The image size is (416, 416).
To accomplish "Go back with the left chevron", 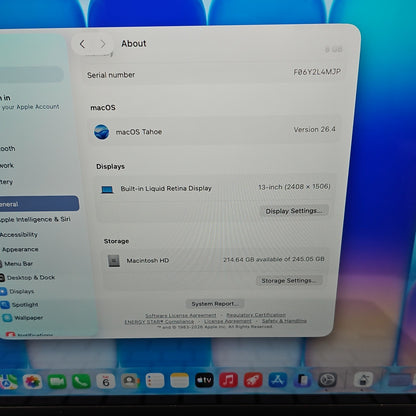I will [x=82, y=44].
